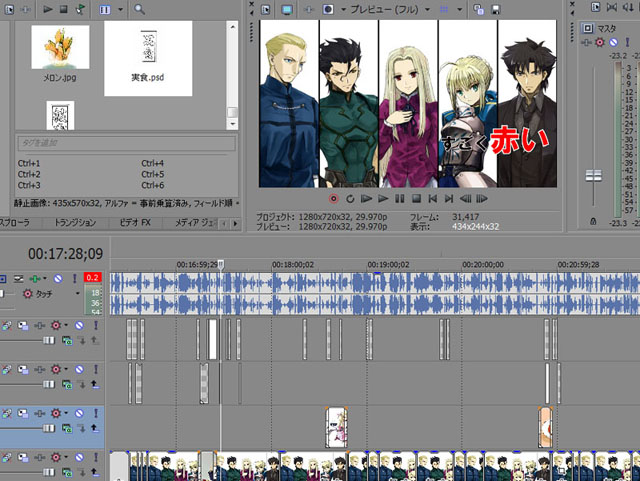
Task: Mute the highlighted blue video track
Action: [x=79, y=414]
